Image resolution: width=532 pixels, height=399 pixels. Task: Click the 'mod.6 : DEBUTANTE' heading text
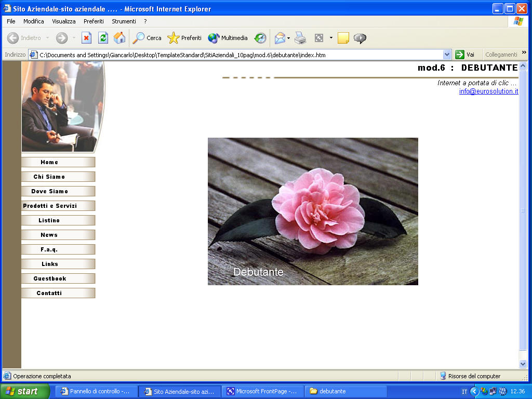pyautogui.click(x=468, y=68)
